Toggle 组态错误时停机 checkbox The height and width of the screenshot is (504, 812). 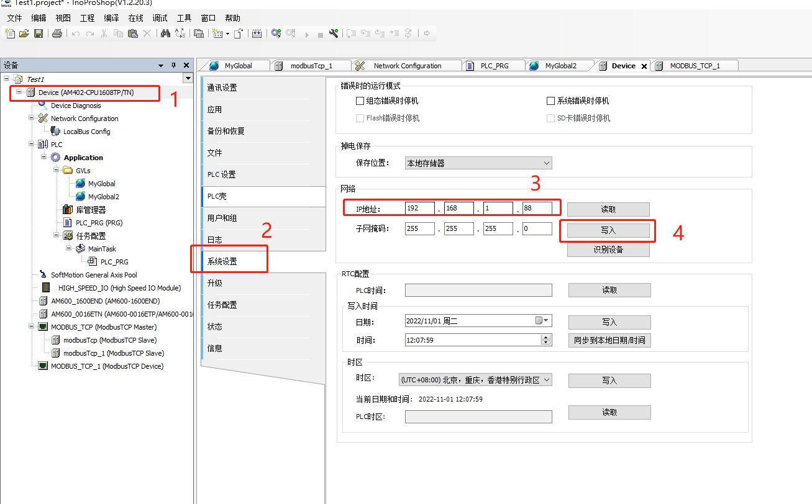[x=360, y=101]
